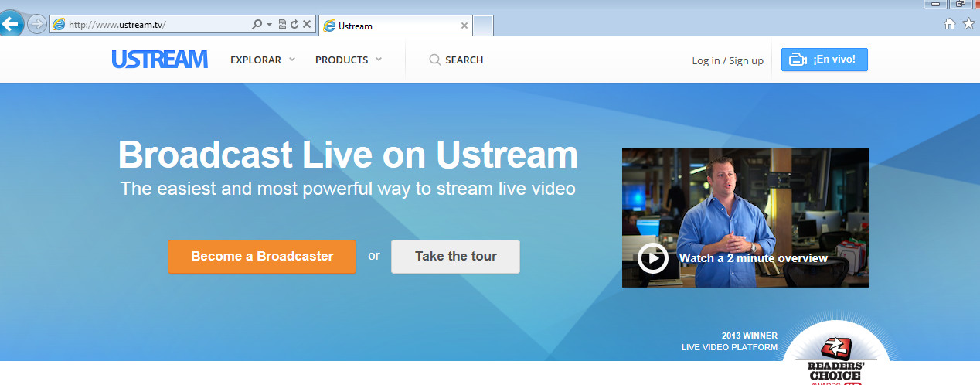
Task: Click the Log in / Sign up link
Action: [x=727, y=60]
